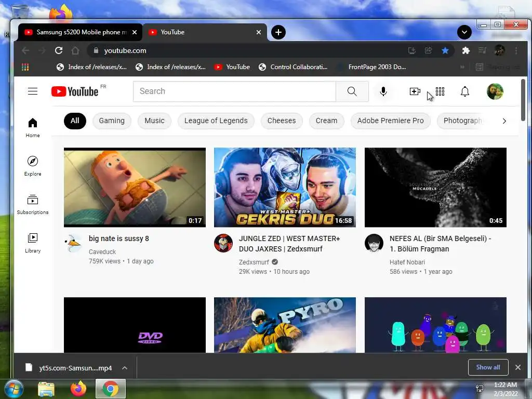The height and width of the screenshot is (399, 532).
Task: Open the Extensions puzzle icon
Action: pyautogui.click(x=466, y=50)
